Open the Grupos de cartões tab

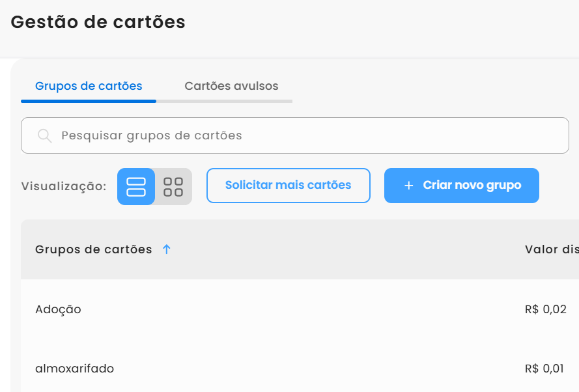(x=89, y=86)
